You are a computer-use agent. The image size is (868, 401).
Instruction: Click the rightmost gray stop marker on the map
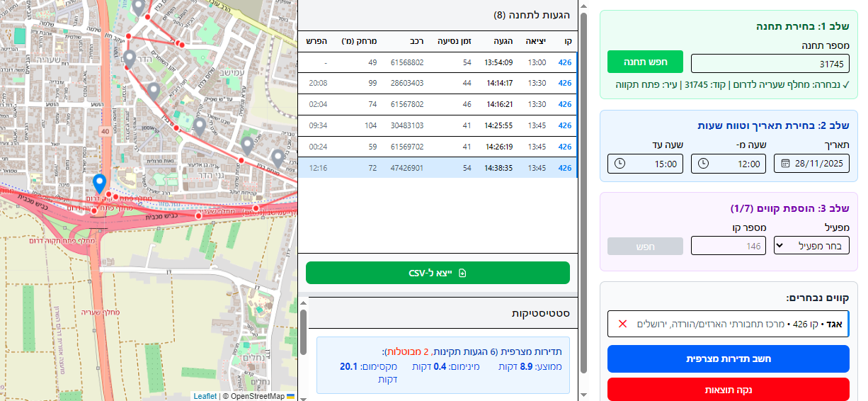(x=278, y=159)
